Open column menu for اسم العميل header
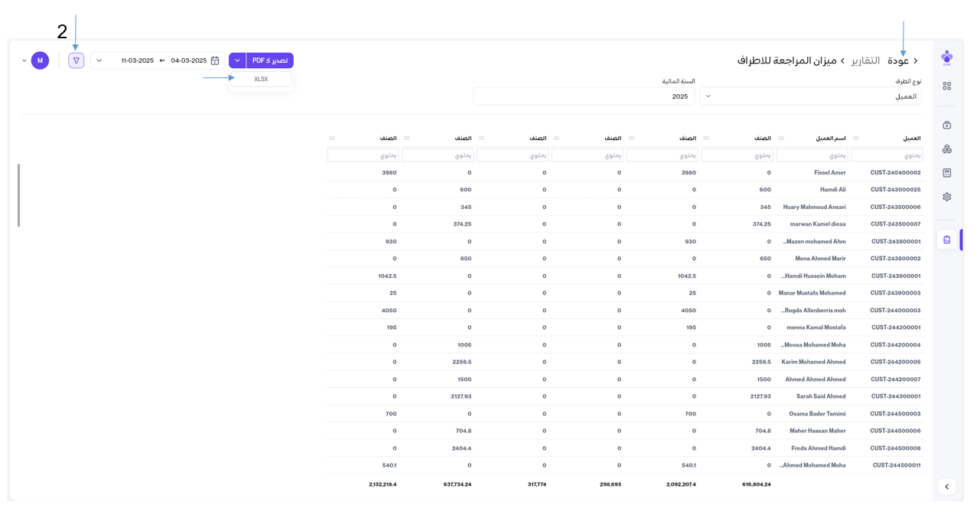This screenshot has width=980, height=518. 781,138
